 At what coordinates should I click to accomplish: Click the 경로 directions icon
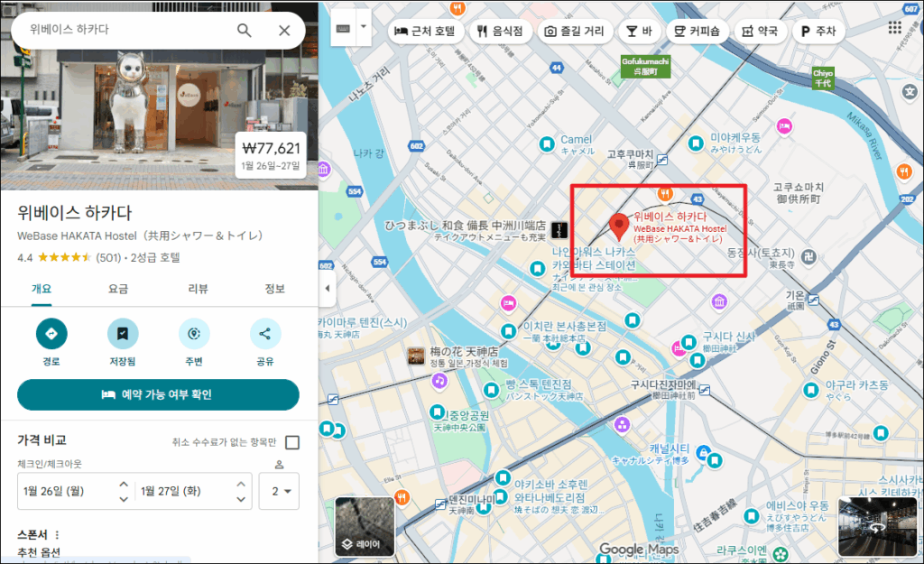coord(51,334)
